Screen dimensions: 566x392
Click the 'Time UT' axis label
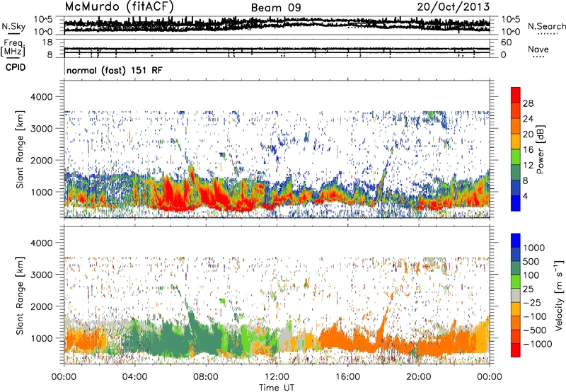(x=277, y=388)
